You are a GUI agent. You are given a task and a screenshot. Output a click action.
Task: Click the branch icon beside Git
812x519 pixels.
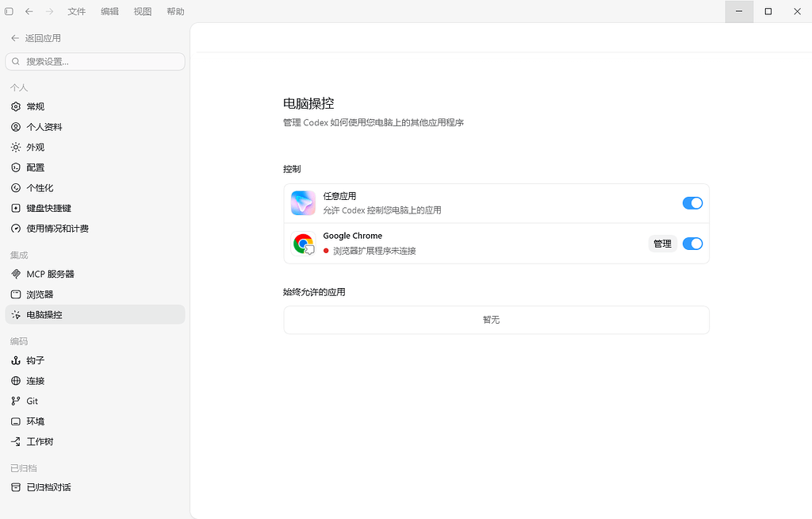[x=16, y=402]
